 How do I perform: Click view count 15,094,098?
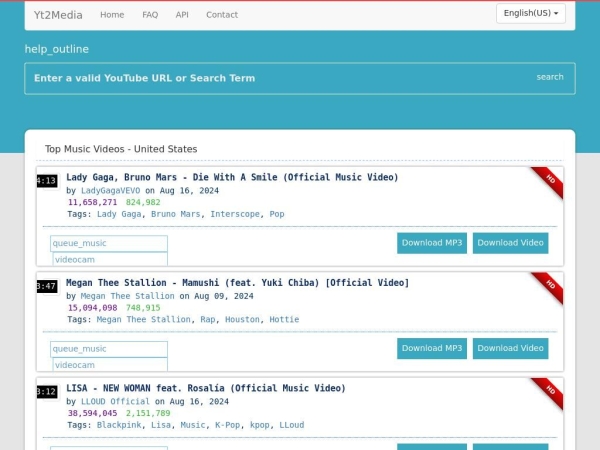(93, 308)
